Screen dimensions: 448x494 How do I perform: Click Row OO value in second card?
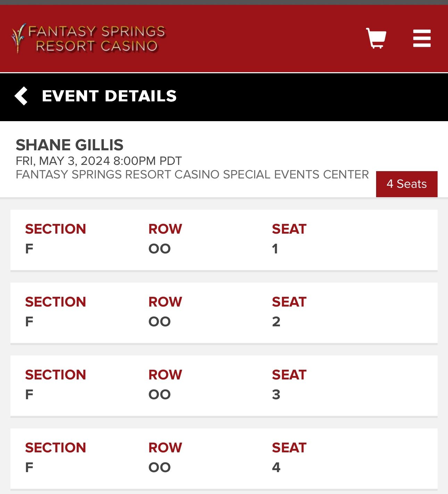[160, 322]
